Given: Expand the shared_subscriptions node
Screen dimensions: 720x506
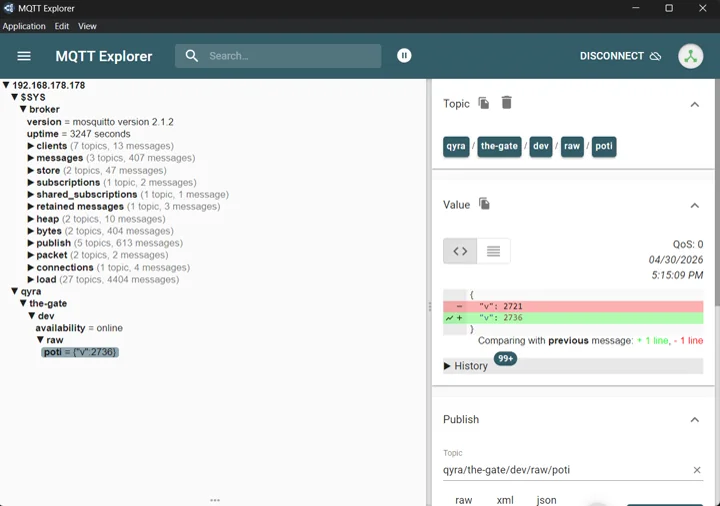Looking at the screenshot, I should [31, 194].
